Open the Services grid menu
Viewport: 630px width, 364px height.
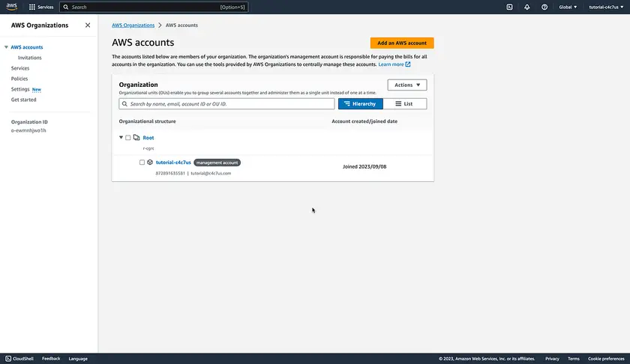point(41,7)
